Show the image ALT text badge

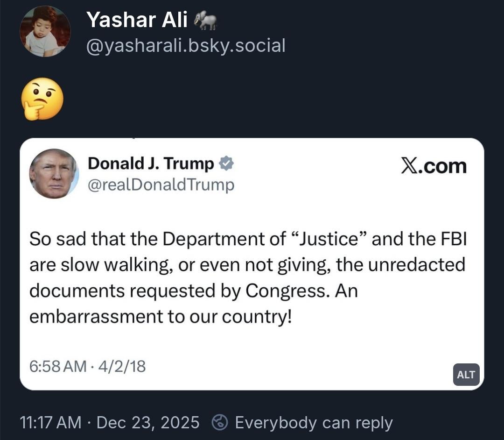click(466, 375)
